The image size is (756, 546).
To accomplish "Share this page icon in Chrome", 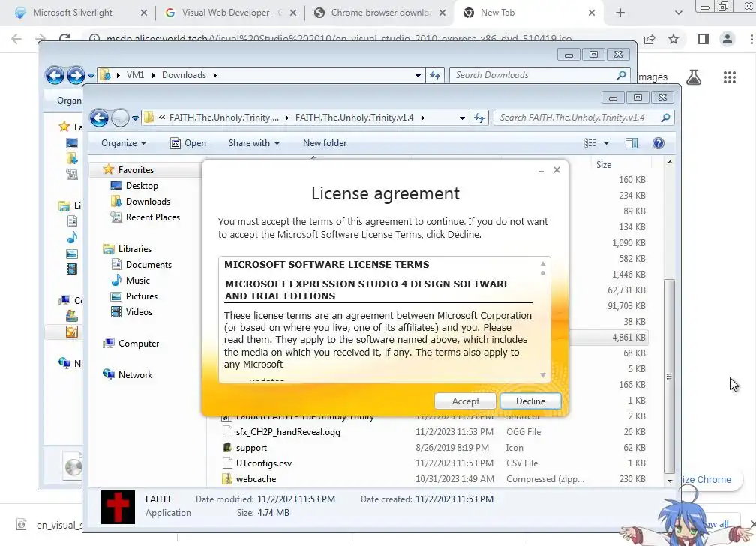I will point(649,39).
